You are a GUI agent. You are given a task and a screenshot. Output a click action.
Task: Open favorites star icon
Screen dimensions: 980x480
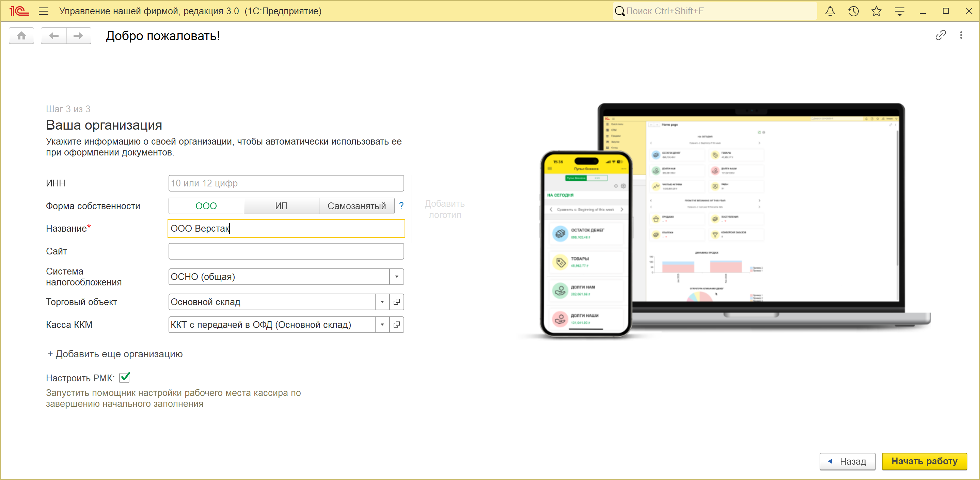tap(876, 12)
